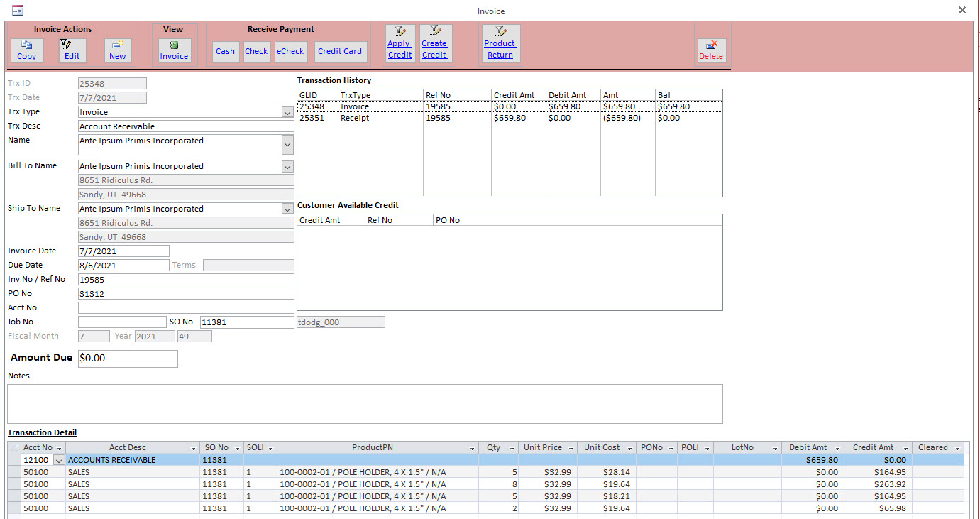
Task: Delete this invoice
Action: pos(711,50)
